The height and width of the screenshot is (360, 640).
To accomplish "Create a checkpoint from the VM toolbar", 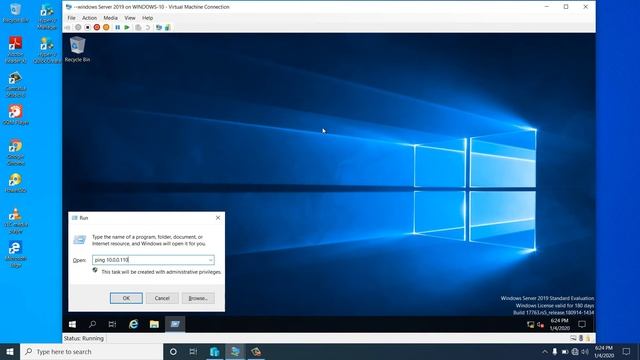I will 138,27.
